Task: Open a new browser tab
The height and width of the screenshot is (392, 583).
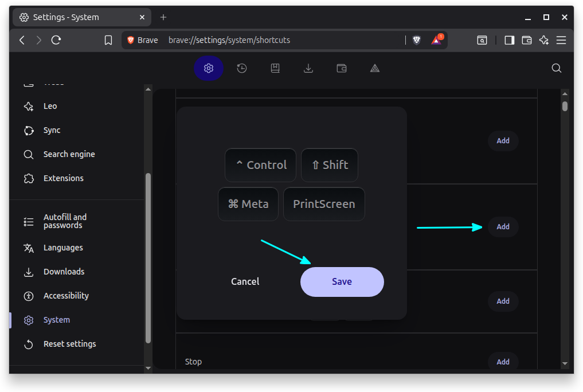Action: [163, 17]
